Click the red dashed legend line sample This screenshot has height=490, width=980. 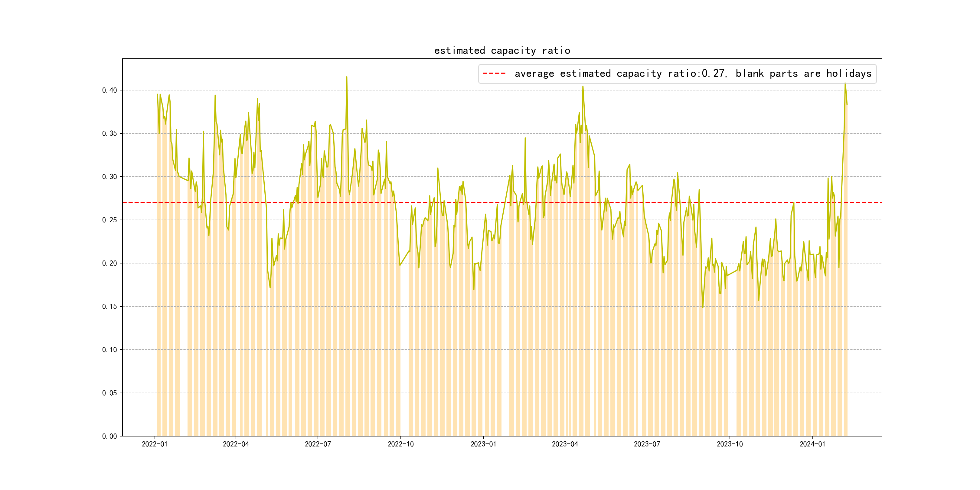[494, 73]
